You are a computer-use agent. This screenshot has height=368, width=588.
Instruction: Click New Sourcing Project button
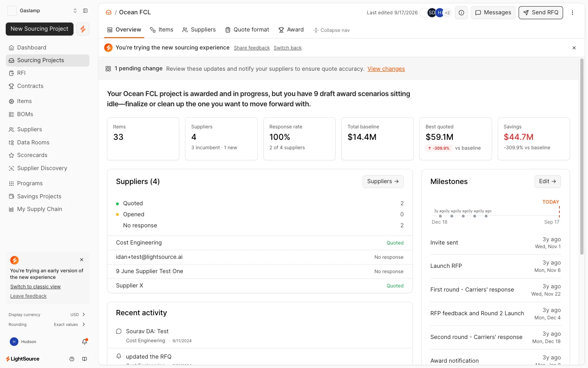point(40,29)
